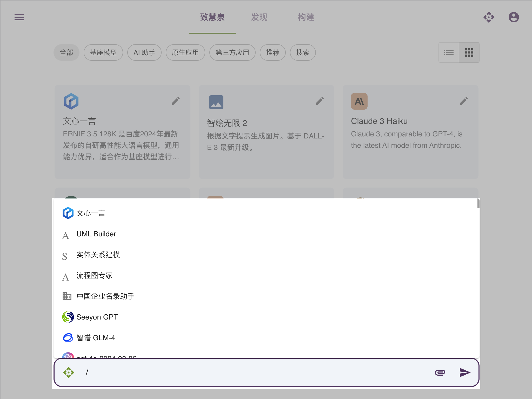
Task: Choose UML Builder from the suggestion list
Action: (265, 234)
